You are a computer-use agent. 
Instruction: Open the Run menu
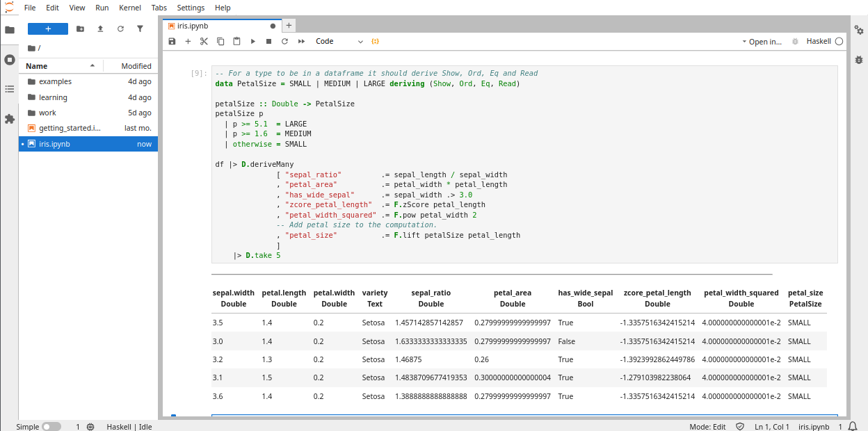point(102,8)
